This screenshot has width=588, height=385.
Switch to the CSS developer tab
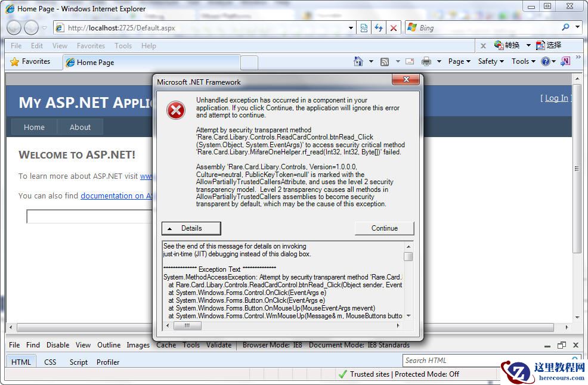(50, 362)
